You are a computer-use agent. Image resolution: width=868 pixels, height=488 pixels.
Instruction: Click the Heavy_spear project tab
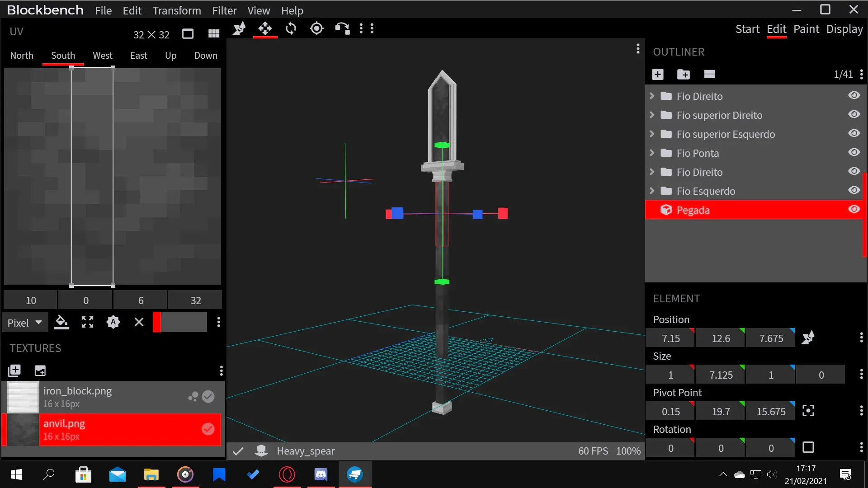(x=306, y=451)
